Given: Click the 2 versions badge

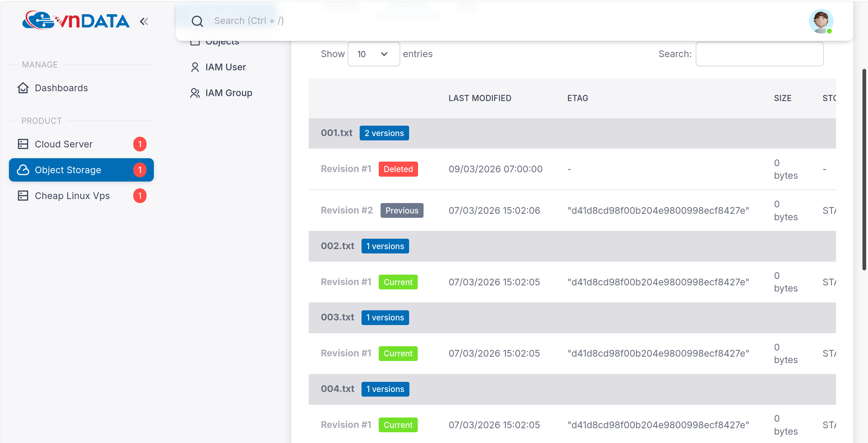Looking at the screenshot, I should point(384,133).
